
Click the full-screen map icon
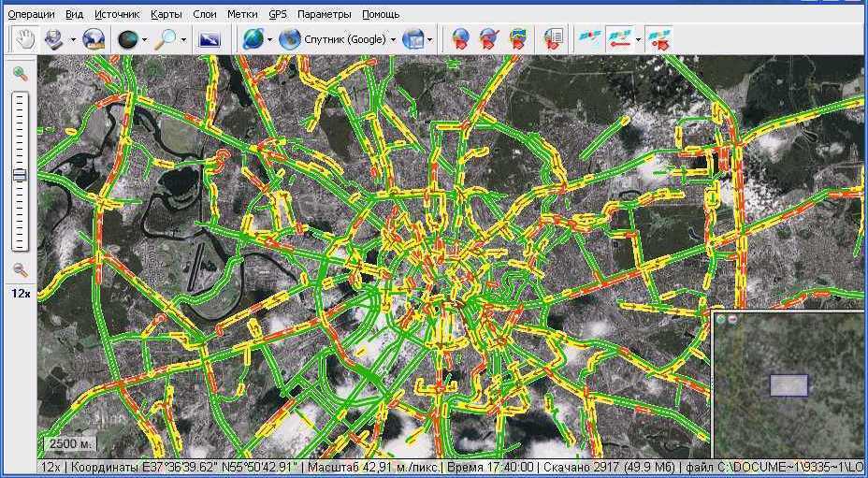210,39
